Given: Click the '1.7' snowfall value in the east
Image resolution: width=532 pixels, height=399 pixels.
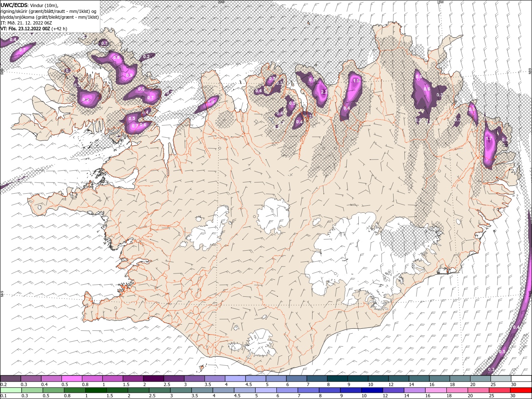Looking at the screenshot, I should 489,139.
